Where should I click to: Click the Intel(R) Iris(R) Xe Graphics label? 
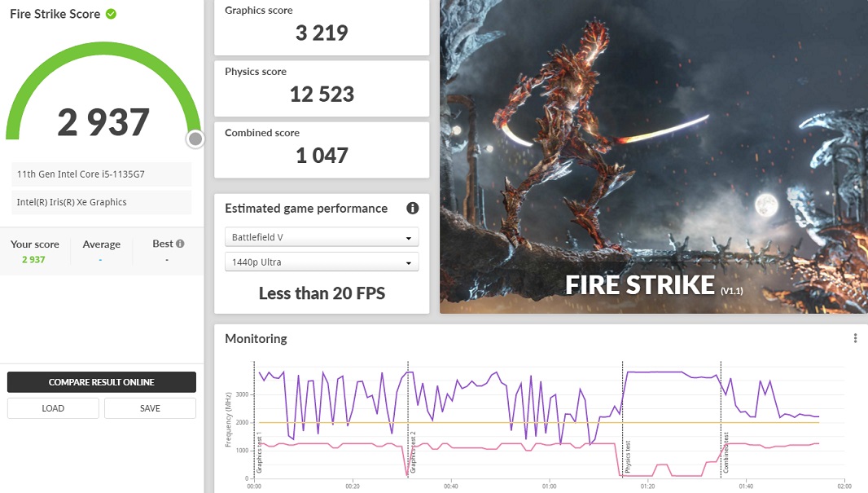[x=72, y=202]
